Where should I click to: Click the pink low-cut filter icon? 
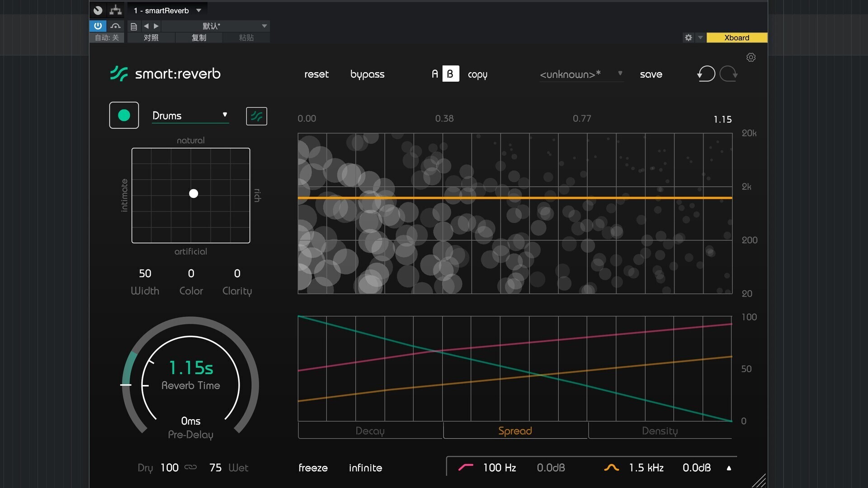[466, 468]
